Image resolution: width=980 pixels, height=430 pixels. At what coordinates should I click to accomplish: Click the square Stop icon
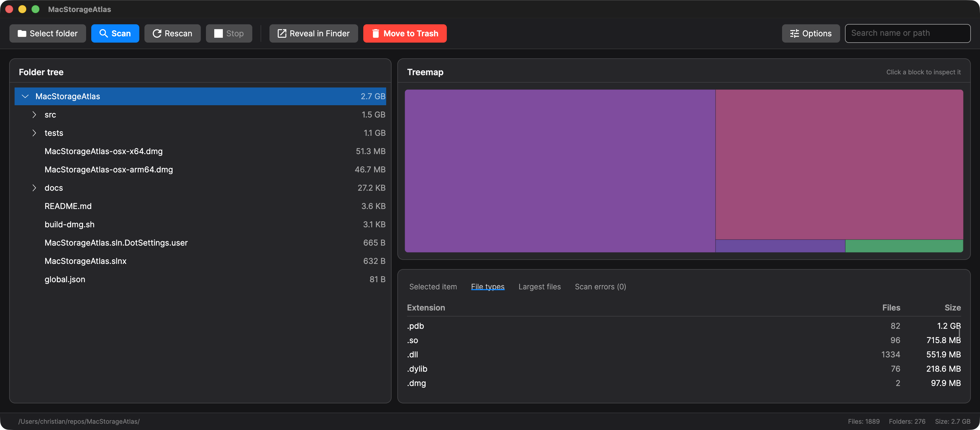[x=218, y=33]
